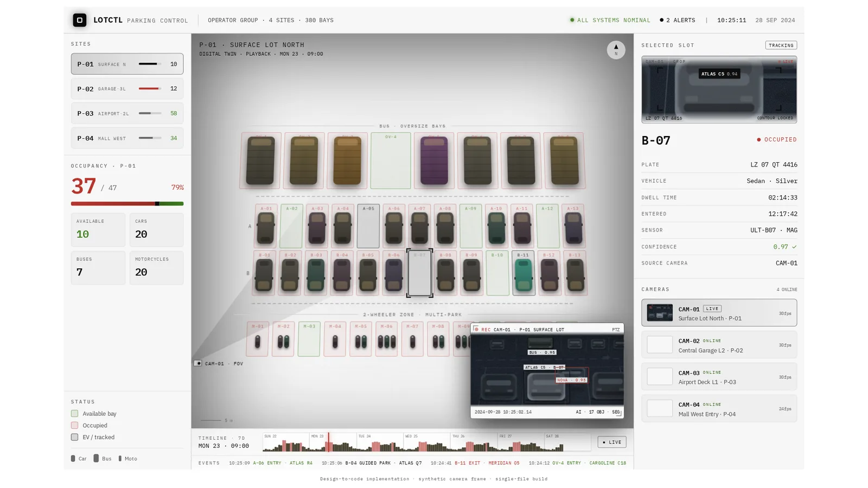This screenshot has width=868, height=488.
Task: Toggle the Available bay status checkbox
Action: [x=74, y=414]
